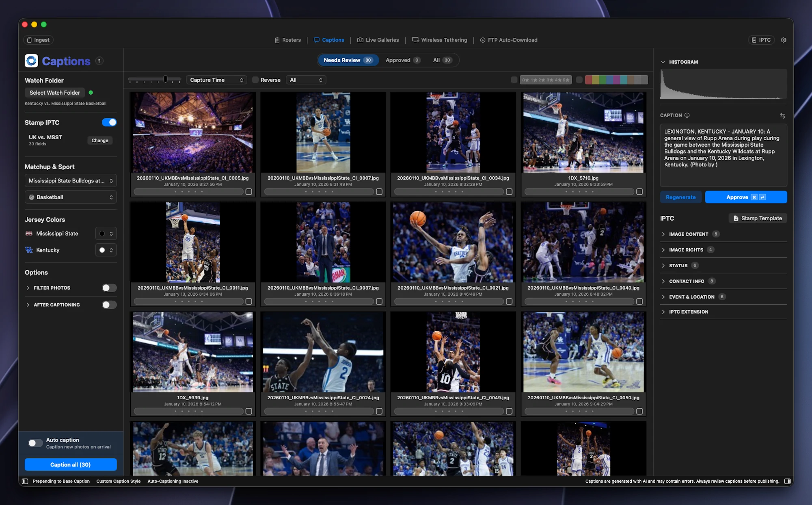Open the All filter dropdown beside Reverse

click(306, 80)
